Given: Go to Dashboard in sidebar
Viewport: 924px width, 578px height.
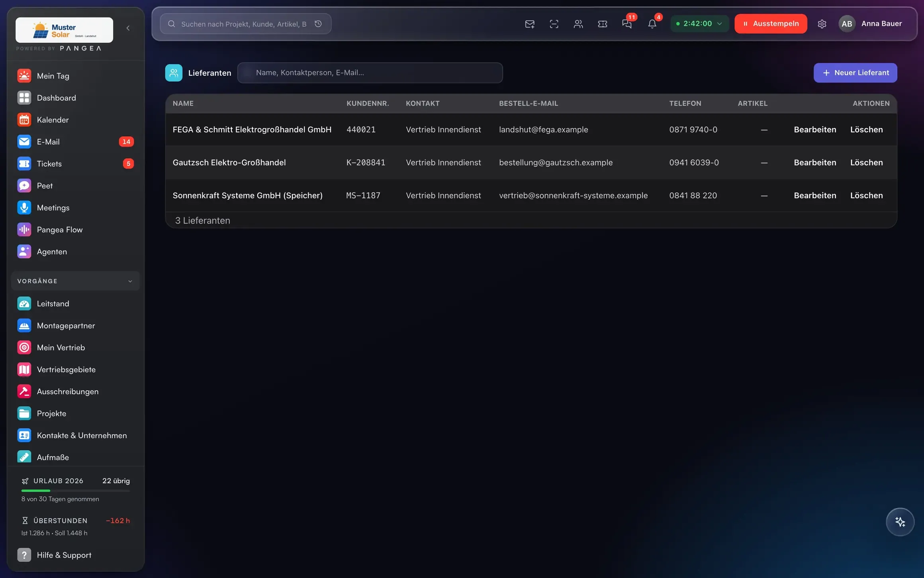Looking at the screenshot, I should tap(75, 98).
